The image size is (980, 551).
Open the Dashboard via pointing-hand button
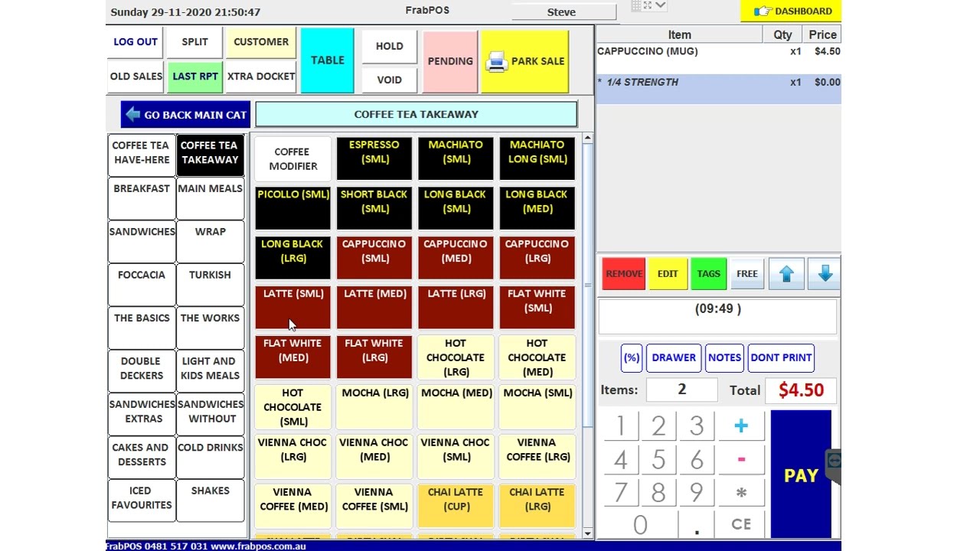tap(792, 11)
